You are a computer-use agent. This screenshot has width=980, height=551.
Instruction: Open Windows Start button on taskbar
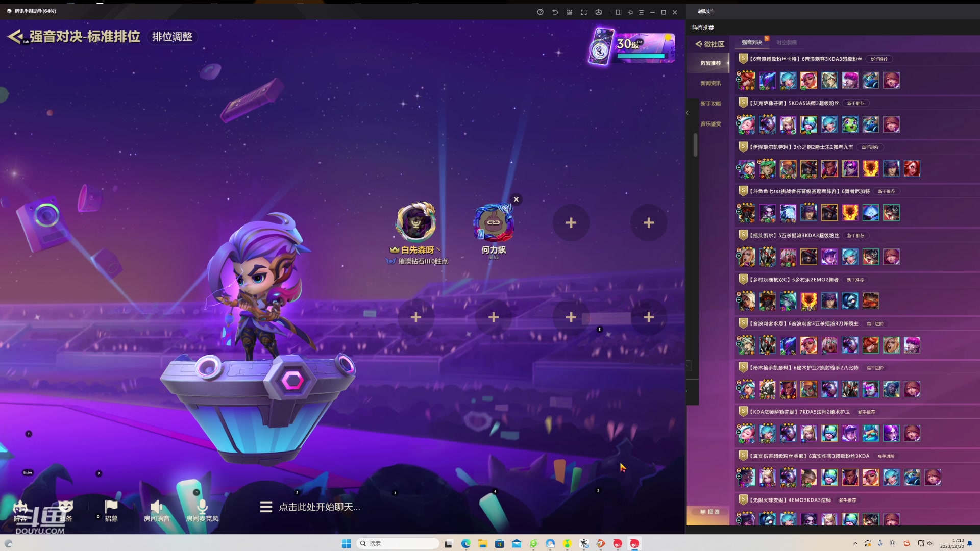point(346,543)
